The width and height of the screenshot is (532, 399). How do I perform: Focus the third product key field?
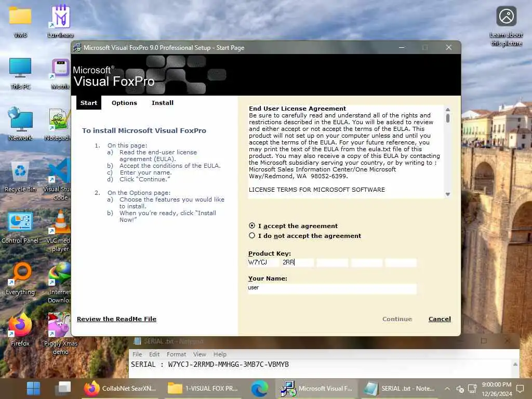pyautogui.click(x=332, y=262)
